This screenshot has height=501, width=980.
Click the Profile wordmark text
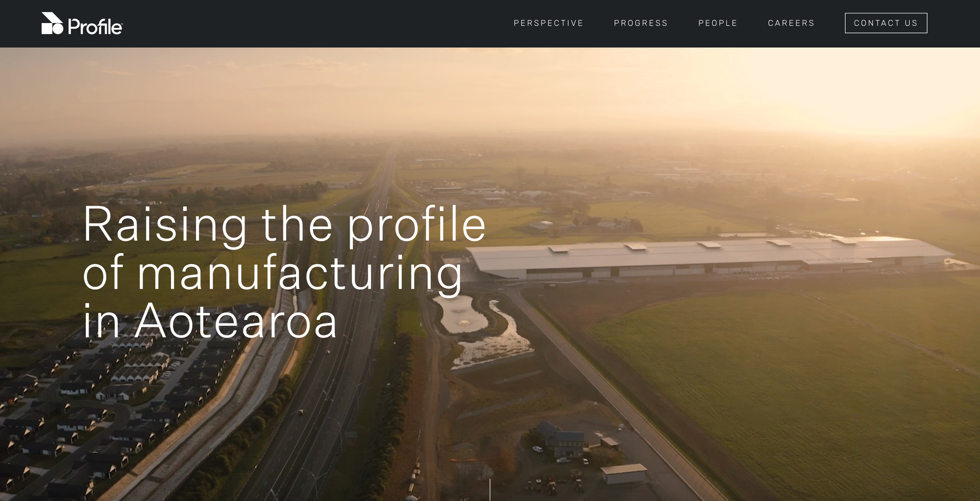coord(94,27)
